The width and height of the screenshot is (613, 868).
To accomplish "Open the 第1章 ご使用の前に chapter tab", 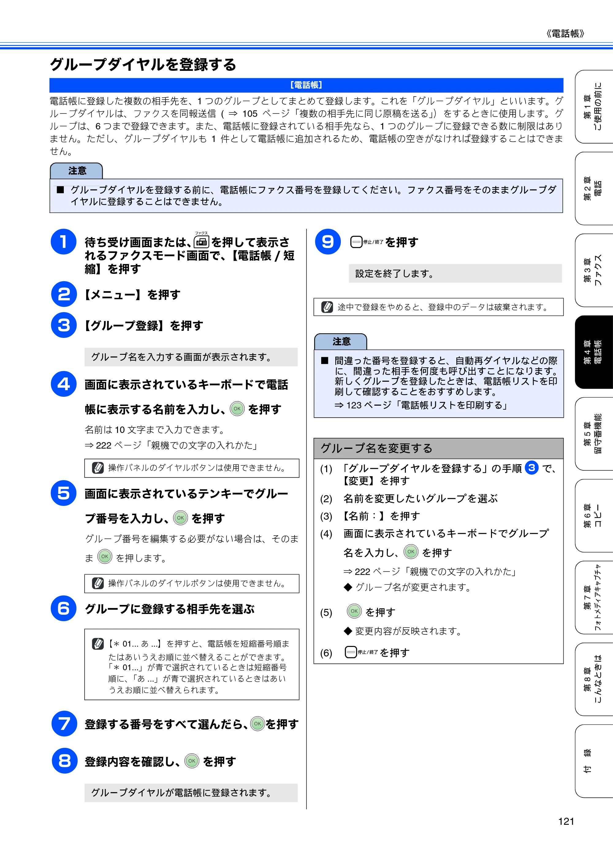I will [x=594, y=107].
